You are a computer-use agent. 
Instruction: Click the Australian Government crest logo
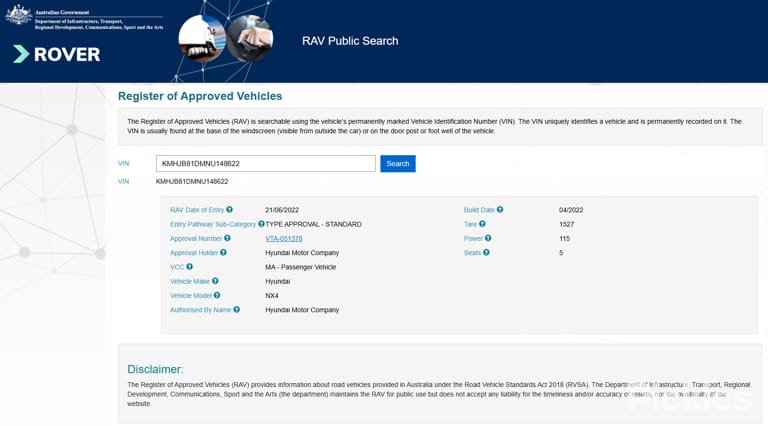[18, 15]
